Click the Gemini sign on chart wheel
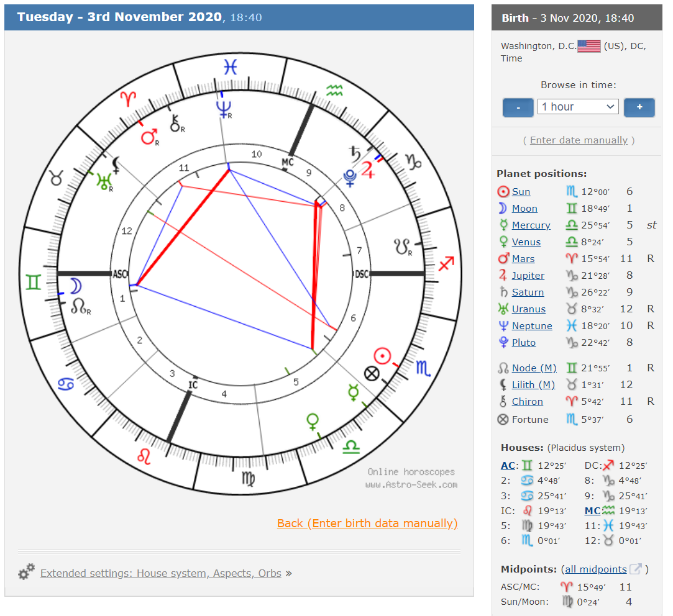673x616 pixels. tap(34, 282)
